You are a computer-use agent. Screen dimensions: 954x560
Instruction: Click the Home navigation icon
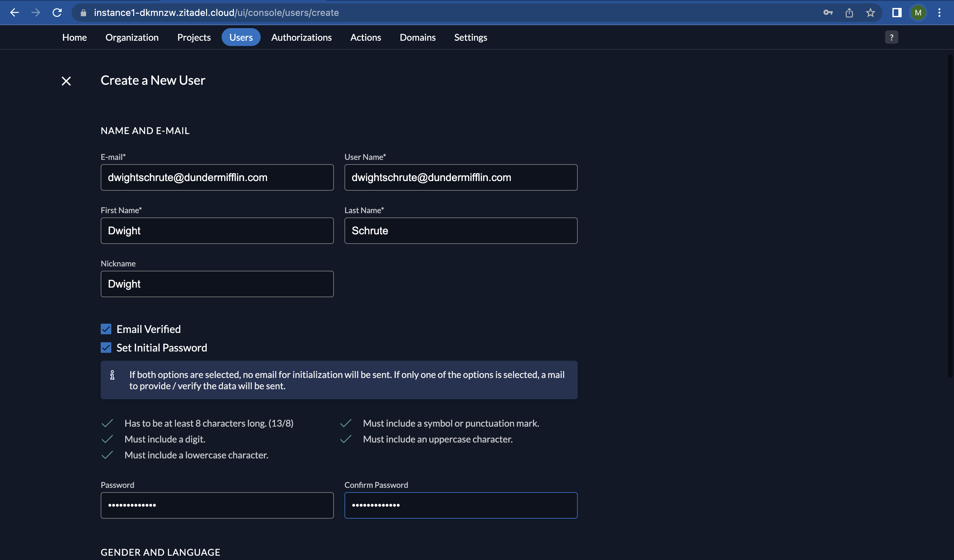(74, 37)
